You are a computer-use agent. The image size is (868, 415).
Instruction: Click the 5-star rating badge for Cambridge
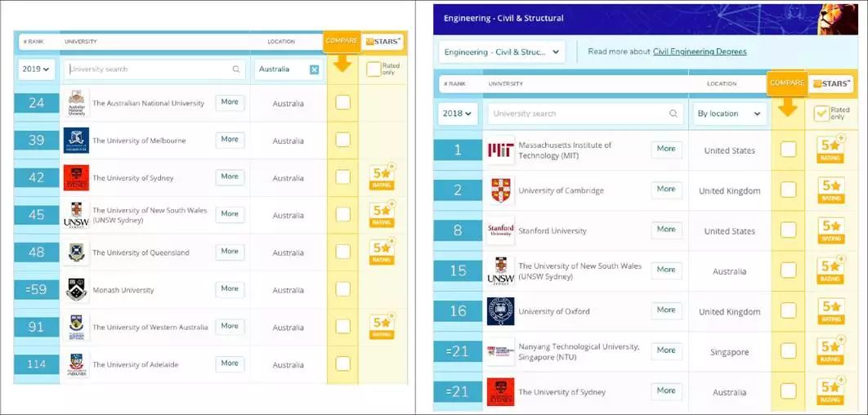[831, 190]
